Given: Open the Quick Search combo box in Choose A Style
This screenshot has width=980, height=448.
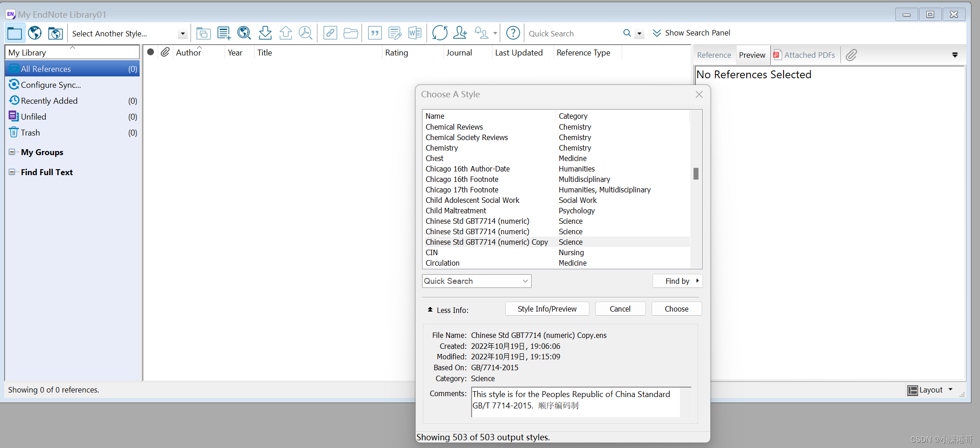Looking at the screenshot, I should [477, 281].
